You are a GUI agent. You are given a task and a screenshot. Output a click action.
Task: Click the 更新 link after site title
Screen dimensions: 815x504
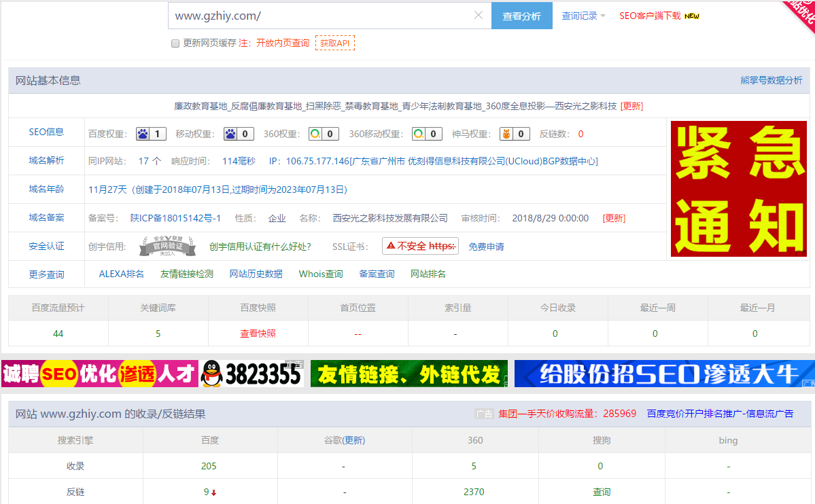(x=631, y=106)
